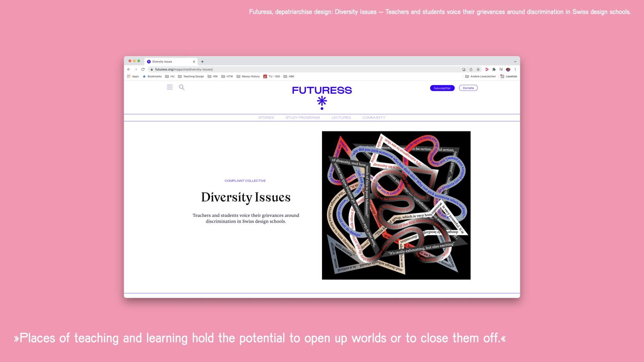The width and height of the screenshot is (644, 362).
Task: Open the STUDY PROGRAMS nav item
Action: tap(303, 118)
